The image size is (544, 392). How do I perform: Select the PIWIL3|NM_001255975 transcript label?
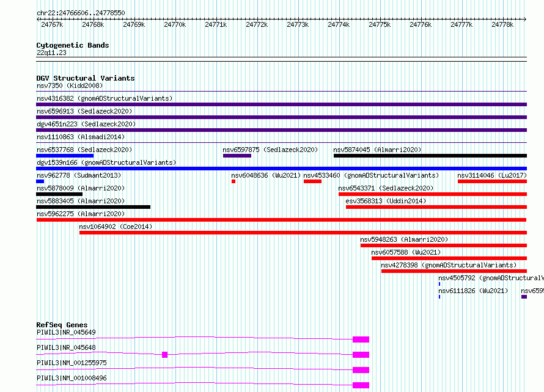click(72, 363)
